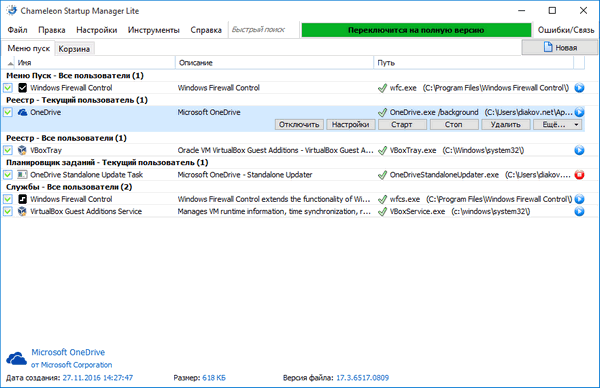
Task: Select the Меню Пуск - Все пользователи (1) group header
Action: pos(75,76)
